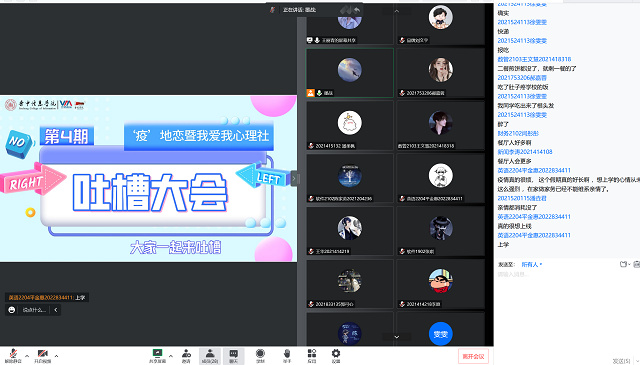Page participant gallery up with top chevron

(396, 11)
